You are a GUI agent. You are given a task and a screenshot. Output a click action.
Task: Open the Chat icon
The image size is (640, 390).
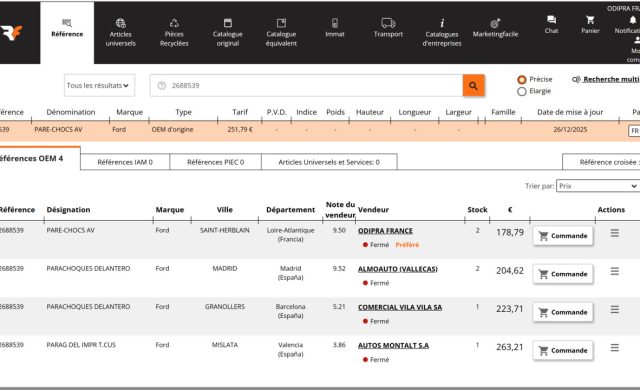point(551,24)
